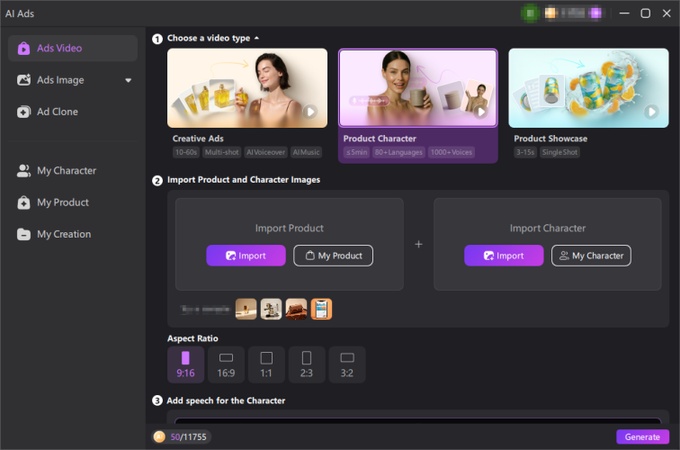Click the speech text input field
Screen dimensions: 680x450
coord(418,420)
